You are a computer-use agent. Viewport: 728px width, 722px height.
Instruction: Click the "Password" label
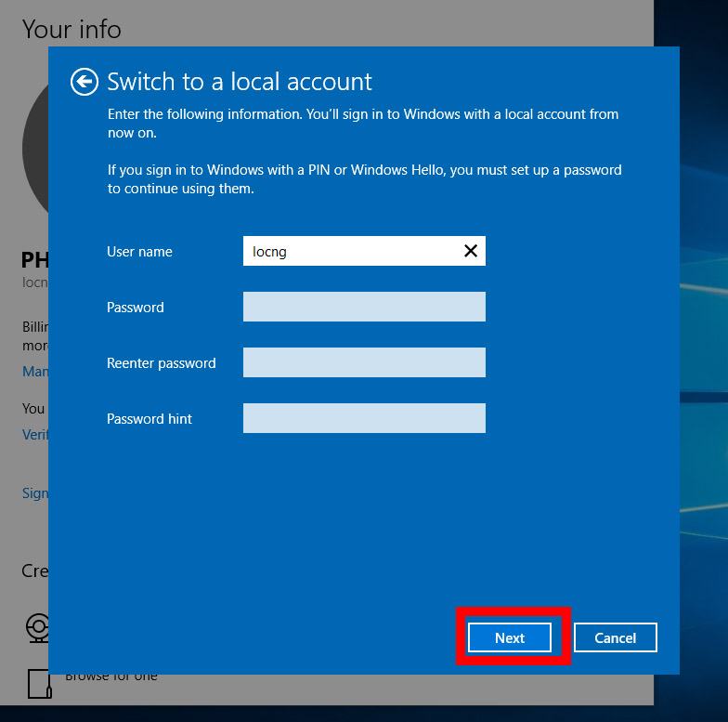[x=136, y=307]
